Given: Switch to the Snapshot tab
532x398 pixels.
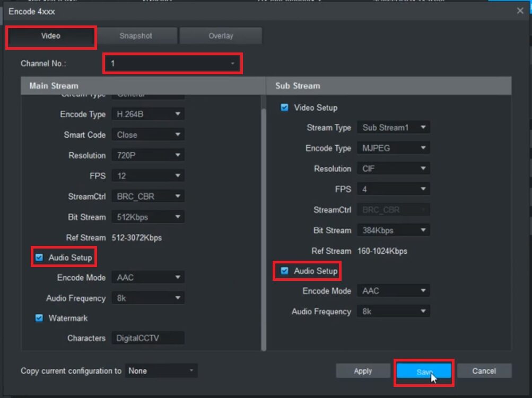Looking at the screenshot, I should (x=136, y=36).
